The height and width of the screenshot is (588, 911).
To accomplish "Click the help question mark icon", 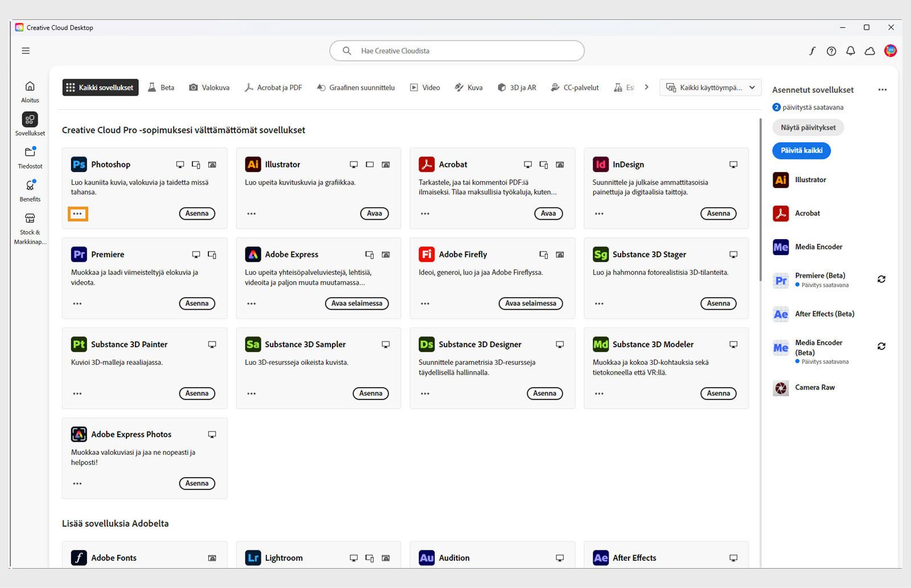I will coord(831,51).
